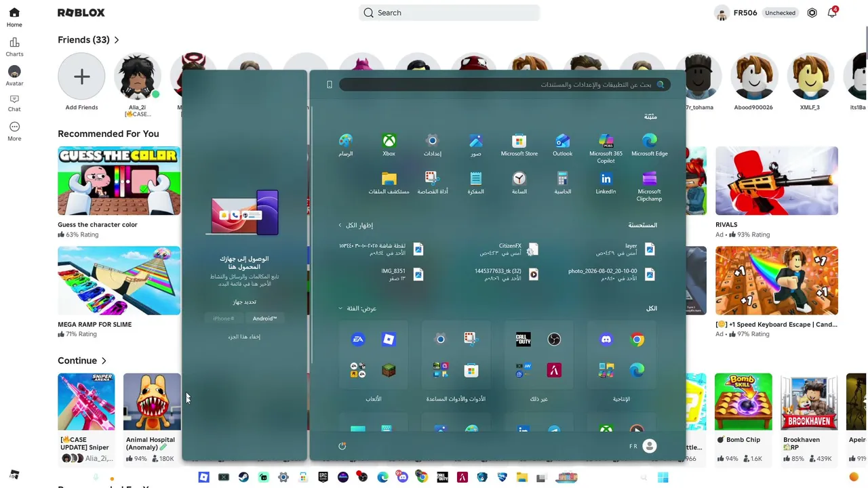This screenshot has height=488, width=868.
Task: Click the Start menu search field
Action: point(505,85)
